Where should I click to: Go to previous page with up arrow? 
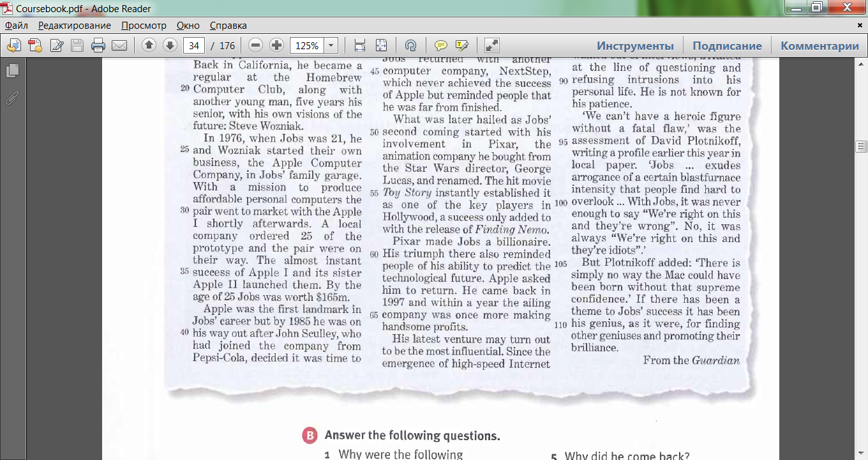click(x=149, y=45)
